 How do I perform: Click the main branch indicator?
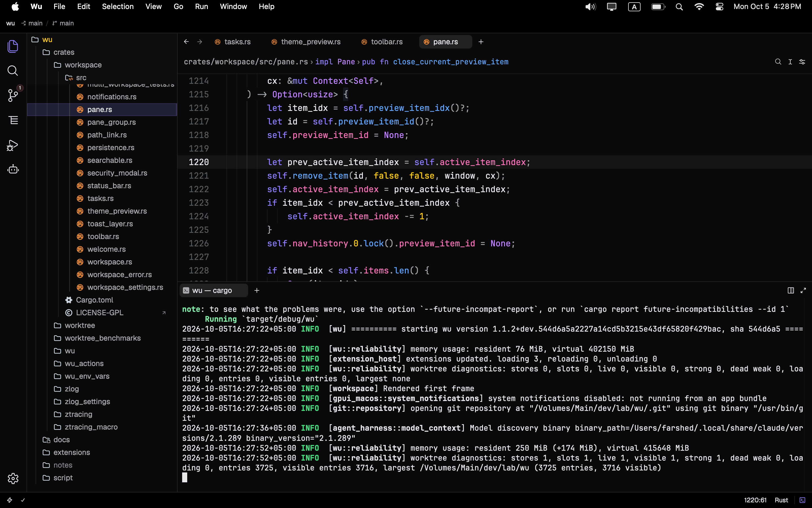point(63,23)
